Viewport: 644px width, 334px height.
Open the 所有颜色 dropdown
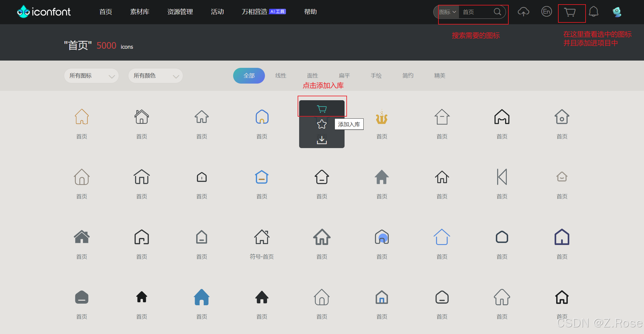pyautogui.click(x=155, y=76)
